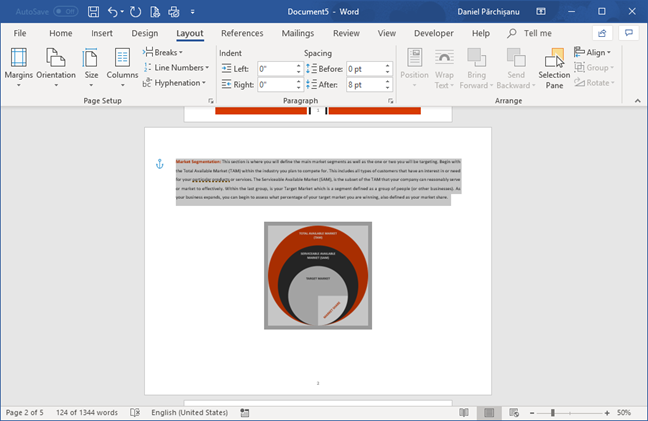Select the market segmentation circles diagram
Screen dimensions: 648x421
[x=318, y=276]
